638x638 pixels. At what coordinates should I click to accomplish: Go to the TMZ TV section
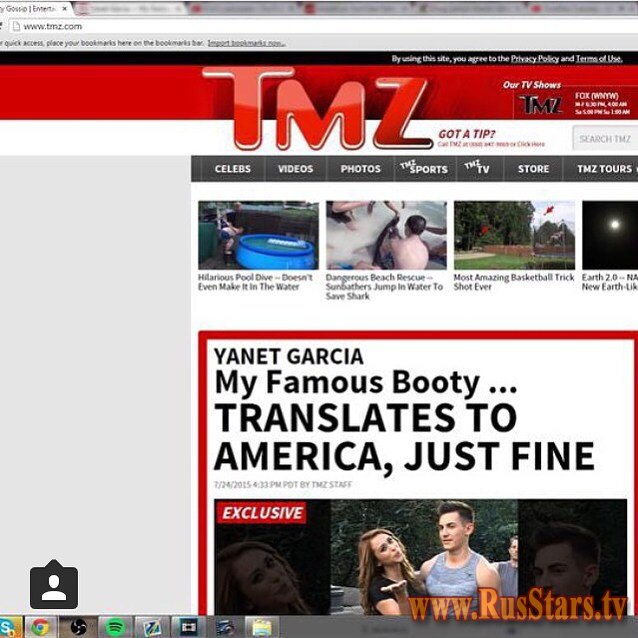[x=477, y=168]
